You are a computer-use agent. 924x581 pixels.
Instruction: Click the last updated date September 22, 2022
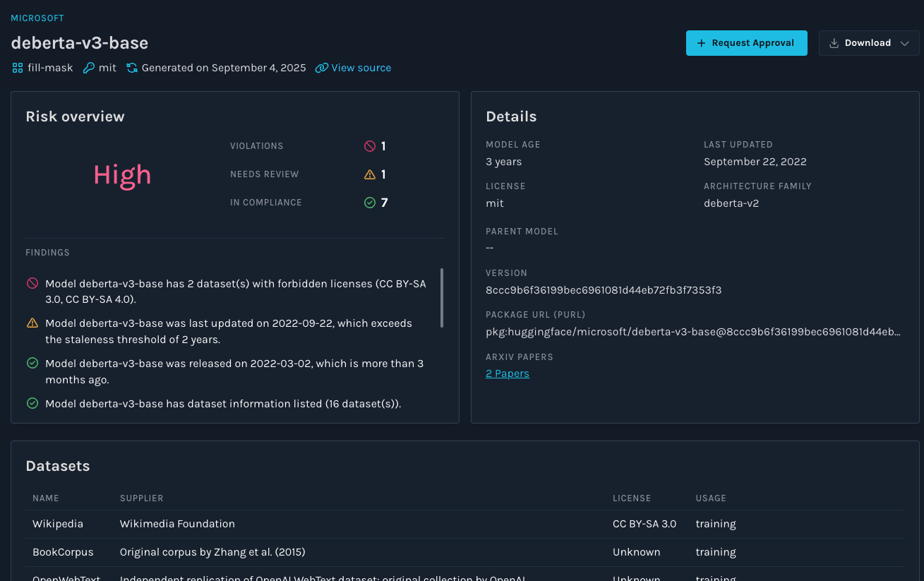tap(755, 162)
